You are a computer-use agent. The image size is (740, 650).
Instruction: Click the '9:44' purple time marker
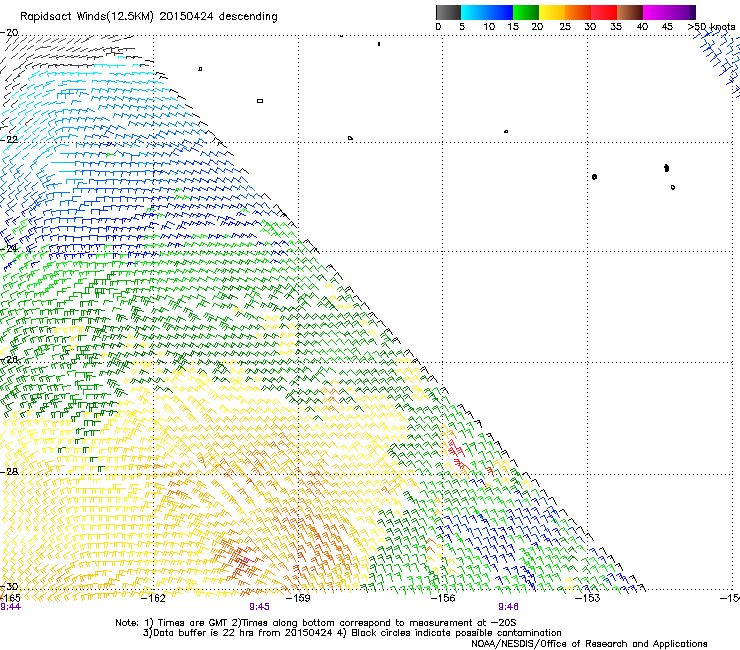coord(10,607)
